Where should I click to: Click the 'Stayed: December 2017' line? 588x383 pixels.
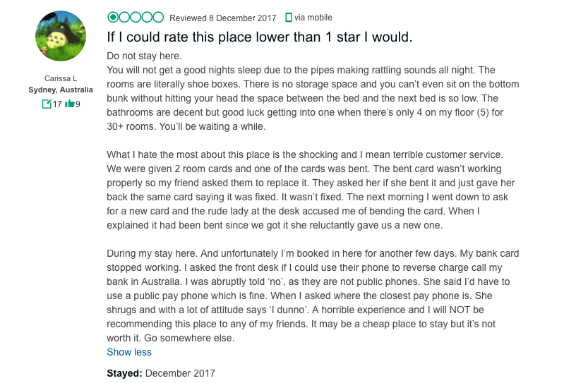point(161,373)
